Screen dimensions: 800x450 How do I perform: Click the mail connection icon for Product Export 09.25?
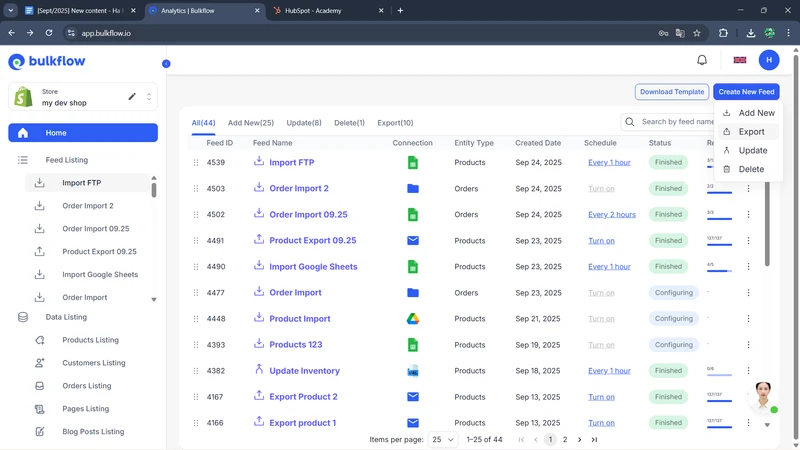point(412,241)
